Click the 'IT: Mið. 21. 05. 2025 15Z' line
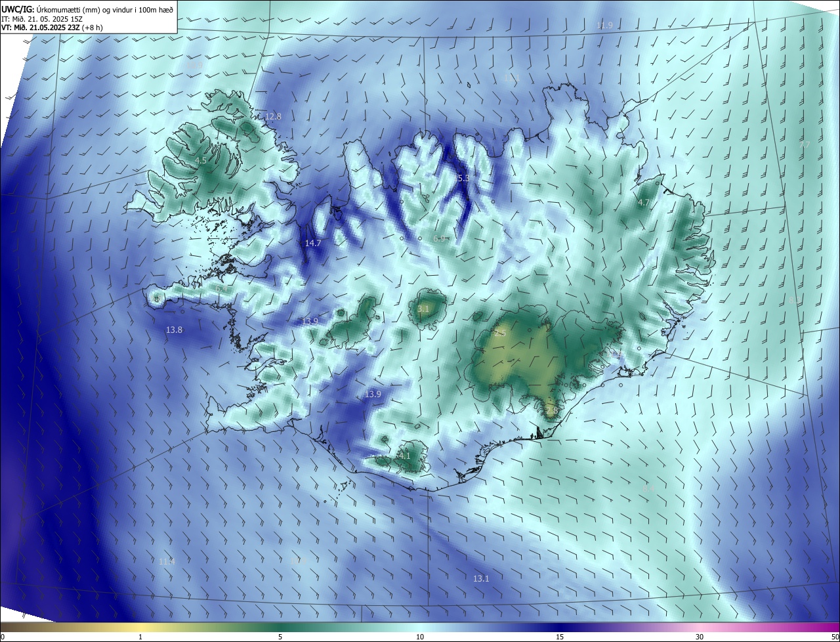The width and height of the screenshot is (840, 642). tap(41, 18)
